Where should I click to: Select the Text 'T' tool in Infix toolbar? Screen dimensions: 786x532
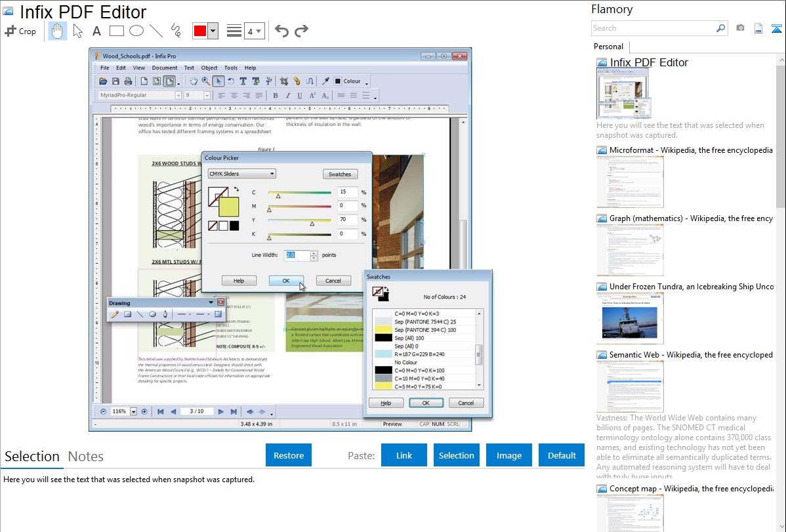click(x=243, y=81)
